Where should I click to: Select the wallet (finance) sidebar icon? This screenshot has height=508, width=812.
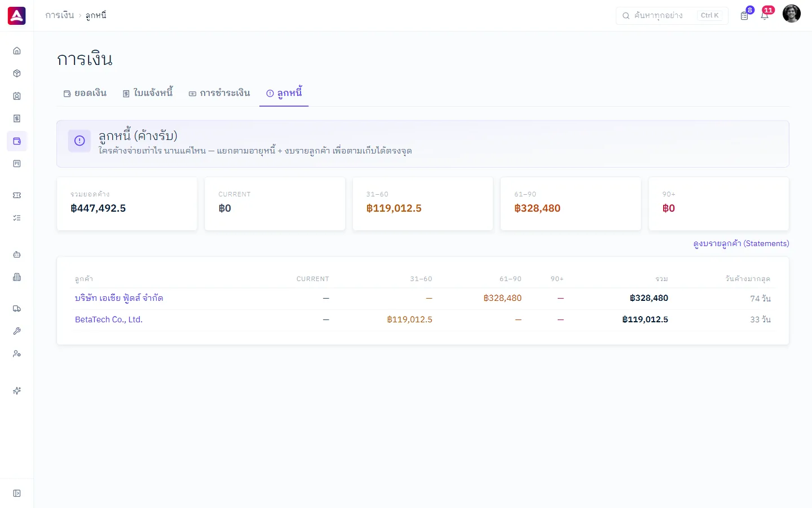pyautogui.click(x=17, y=141)
